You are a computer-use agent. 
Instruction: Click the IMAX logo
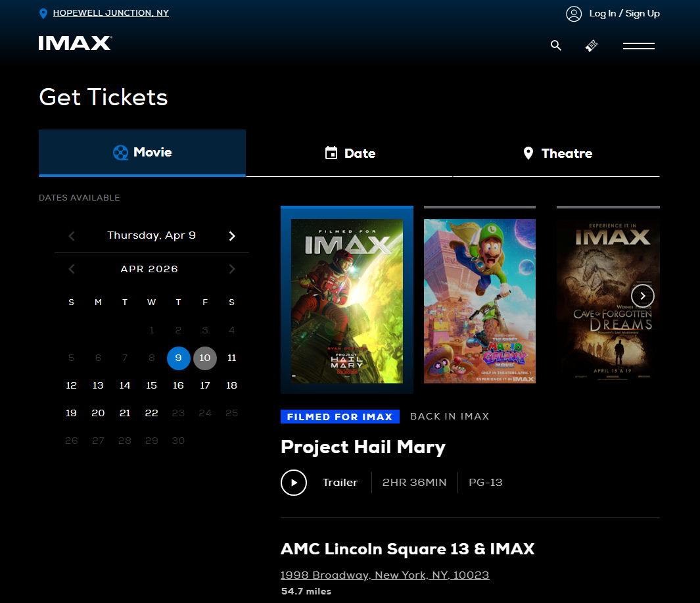75,43
